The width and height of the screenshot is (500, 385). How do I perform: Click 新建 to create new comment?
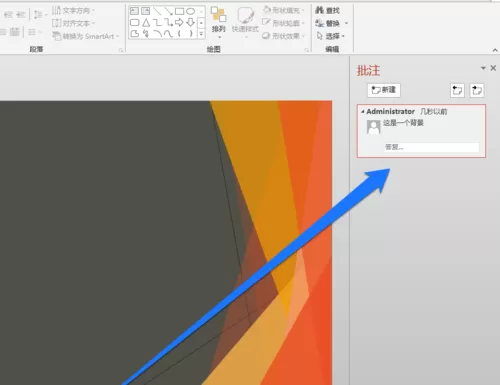[x=384, y=90]
